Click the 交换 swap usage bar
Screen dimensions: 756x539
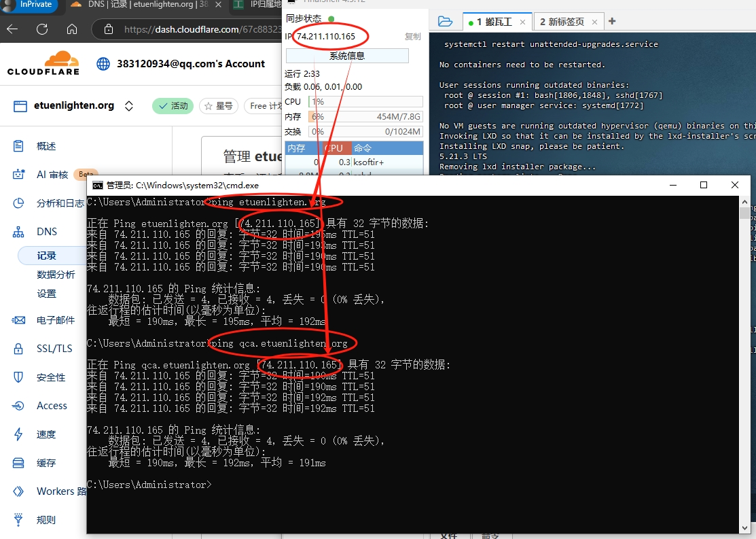tap(365, 132)
